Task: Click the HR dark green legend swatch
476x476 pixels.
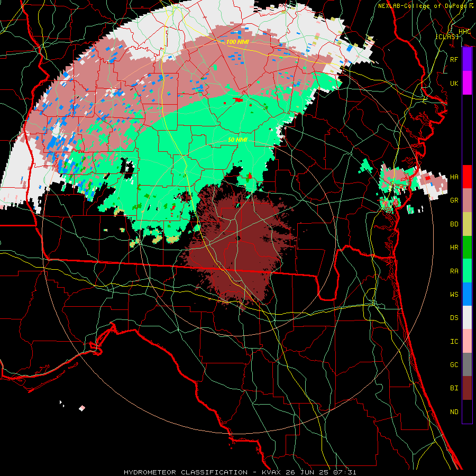Action: [x=467, y=247]
